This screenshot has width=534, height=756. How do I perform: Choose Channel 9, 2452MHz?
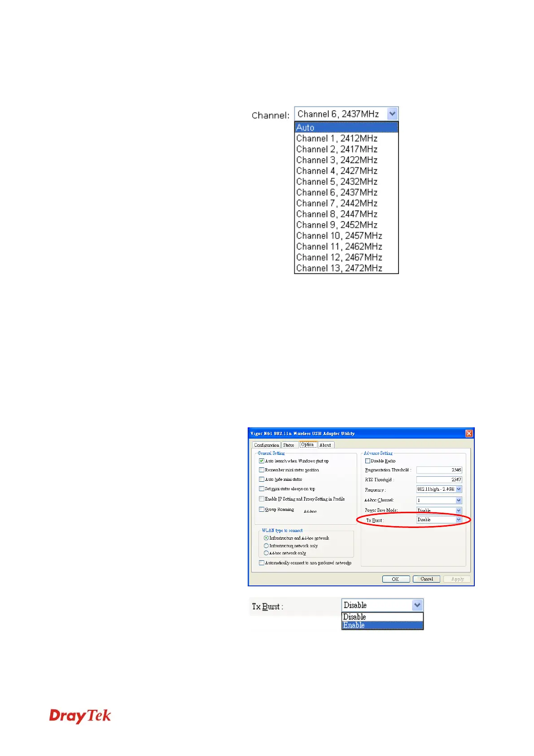tap(346, 224)
